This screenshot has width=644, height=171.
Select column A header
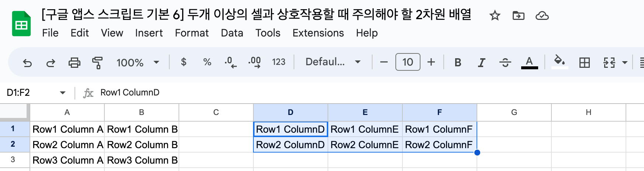[x=67, y=112]
